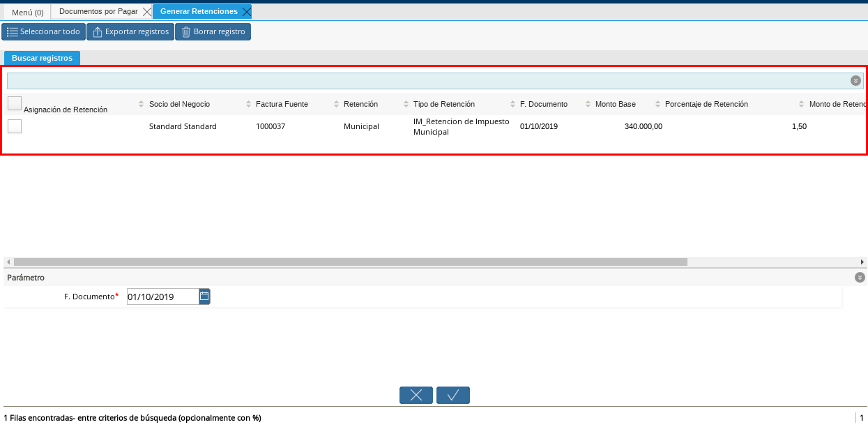Click the 1,50 percentage cell

[799, 126]
